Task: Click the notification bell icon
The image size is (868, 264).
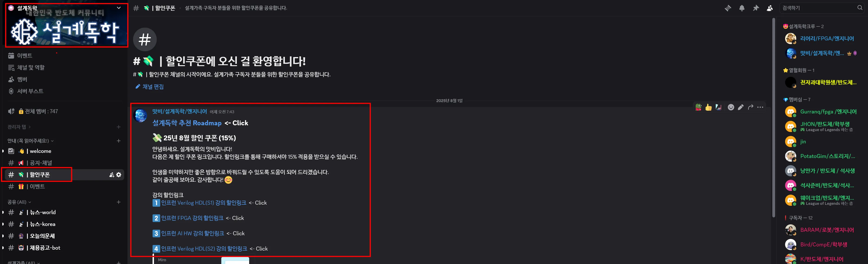Action: (742, 8)
